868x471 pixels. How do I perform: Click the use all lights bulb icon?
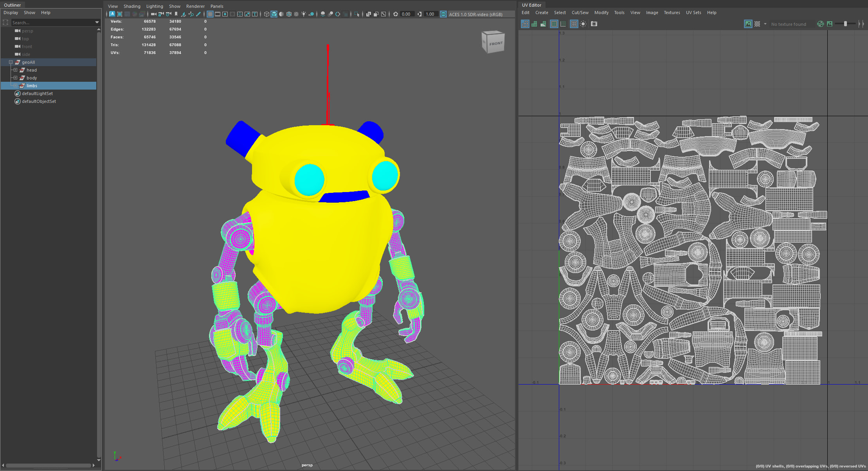(x=304, y=14)
